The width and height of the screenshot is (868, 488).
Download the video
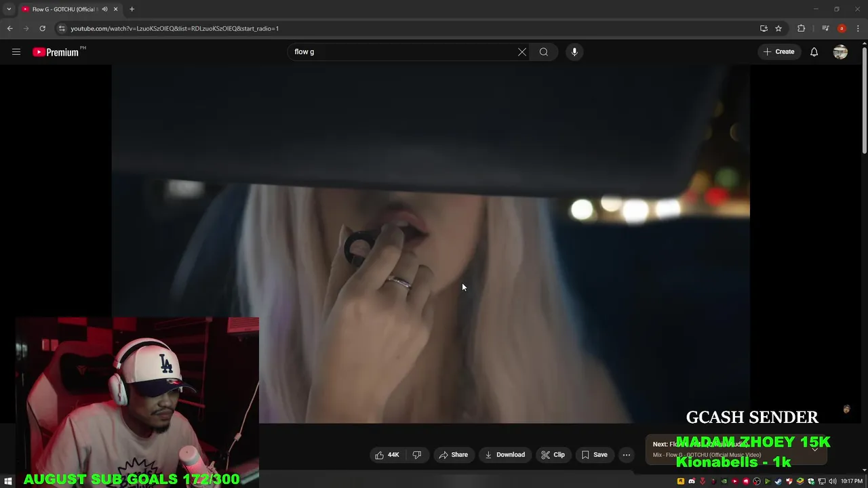pos(505,455)
